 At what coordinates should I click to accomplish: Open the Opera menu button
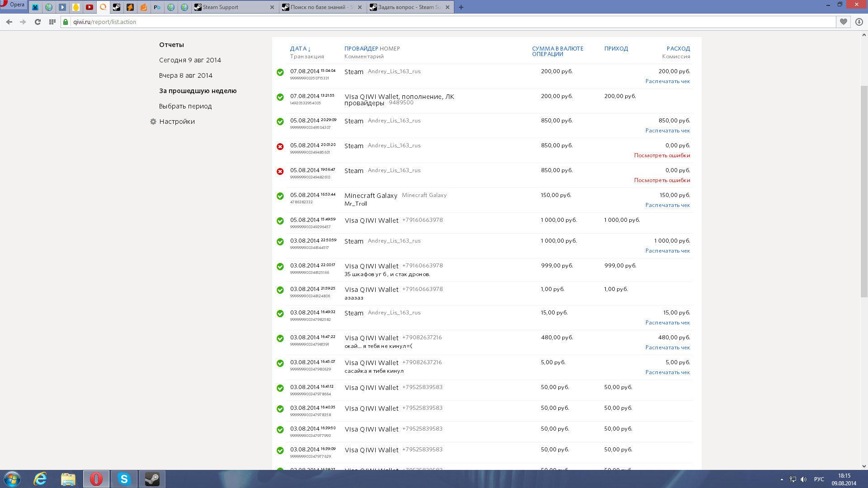point(14,5)
